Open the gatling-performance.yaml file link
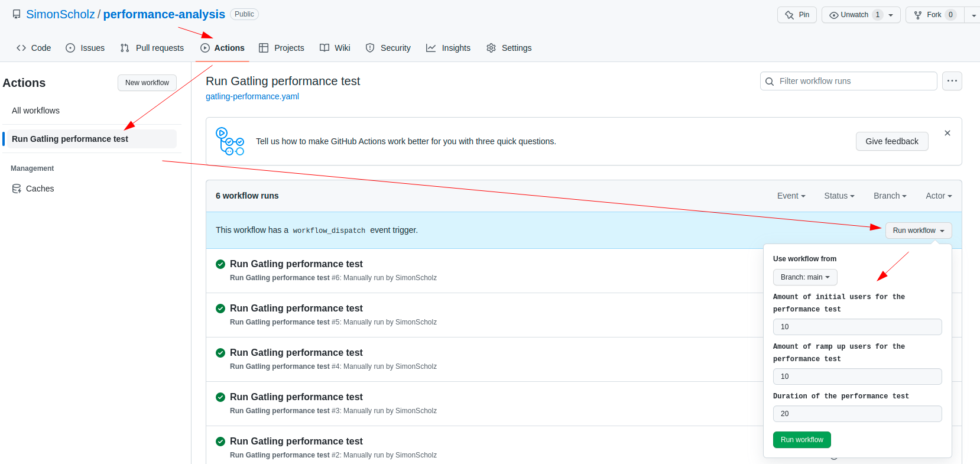980x464 pixels. click(x=252, y=96)
